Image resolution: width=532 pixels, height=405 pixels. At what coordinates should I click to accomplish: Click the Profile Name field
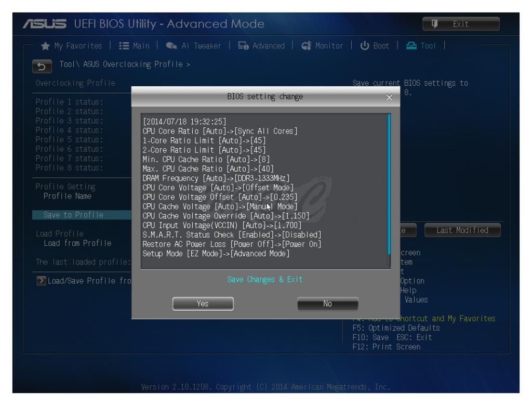click(x=67, y=196)
